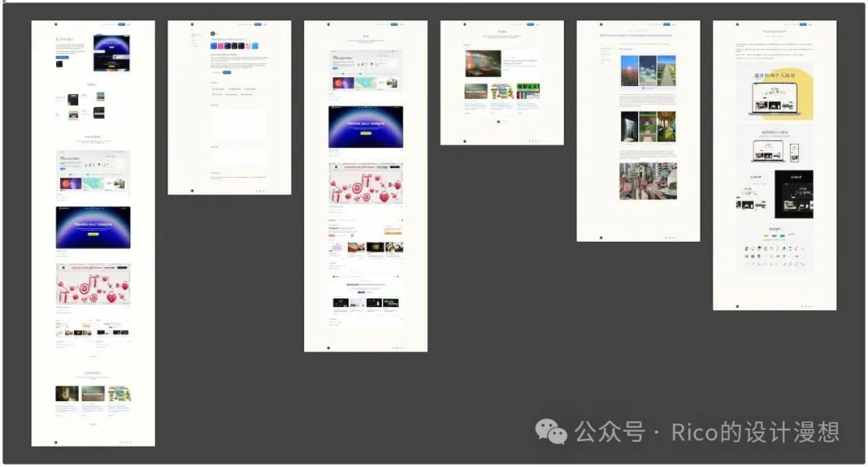Select the large featured image on the fourth artboard

[x=482, y=63]
